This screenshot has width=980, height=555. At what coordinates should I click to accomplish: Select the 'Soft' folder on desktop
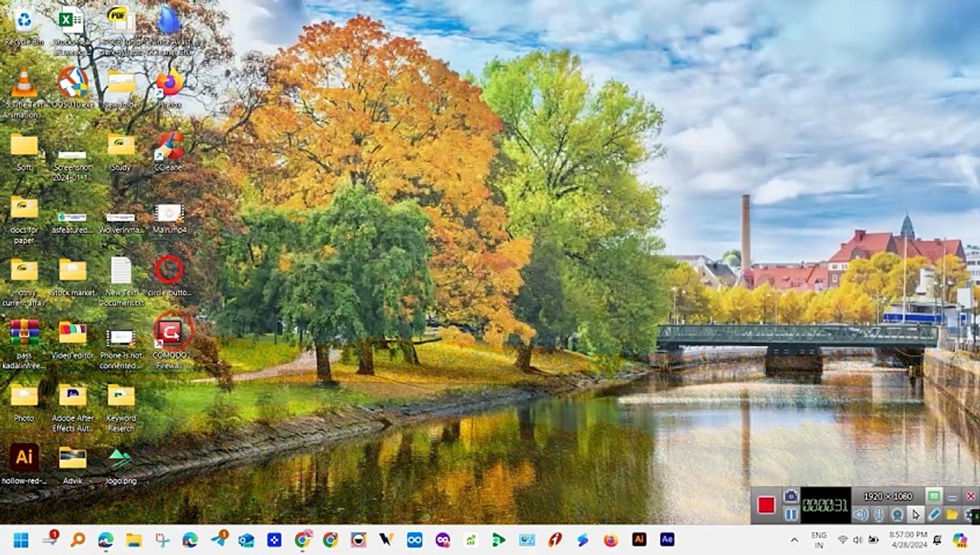(x=24, y=151)
